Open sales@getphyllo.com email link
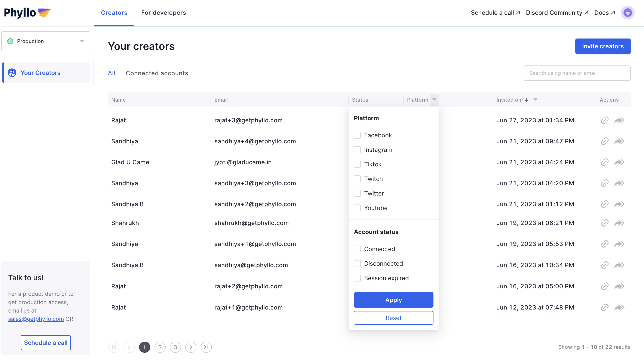644x363 pixels. pos(36,319)
